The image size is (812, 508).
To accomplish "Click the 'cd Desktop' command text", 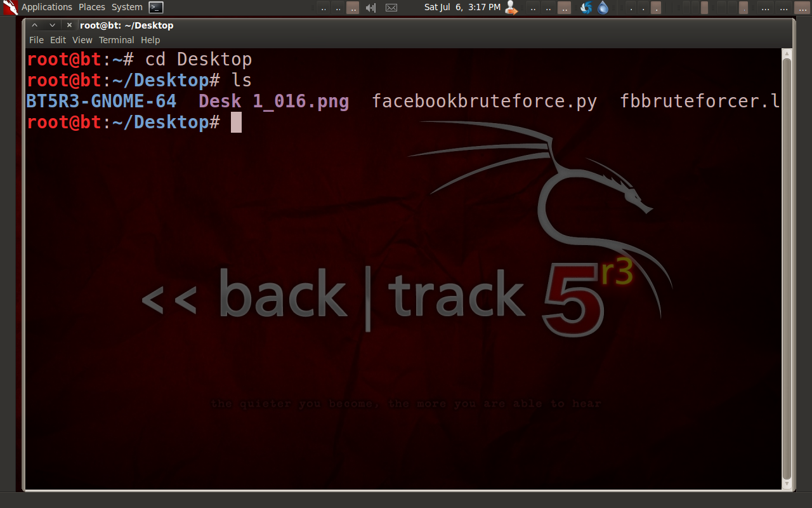I will pyautogui.click(x=199, y=60).
